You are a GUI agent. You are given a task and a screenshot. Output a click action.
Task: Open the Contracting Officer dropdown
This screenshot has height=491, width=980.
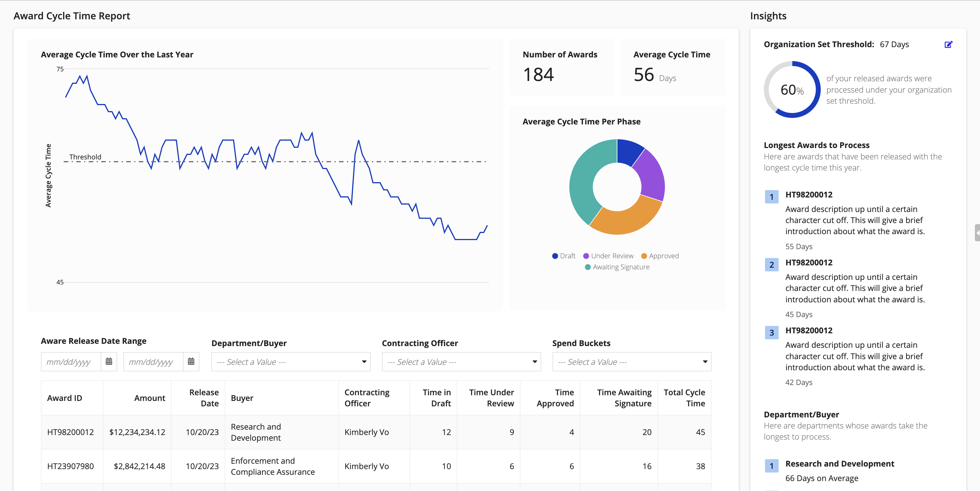(461, 362)
